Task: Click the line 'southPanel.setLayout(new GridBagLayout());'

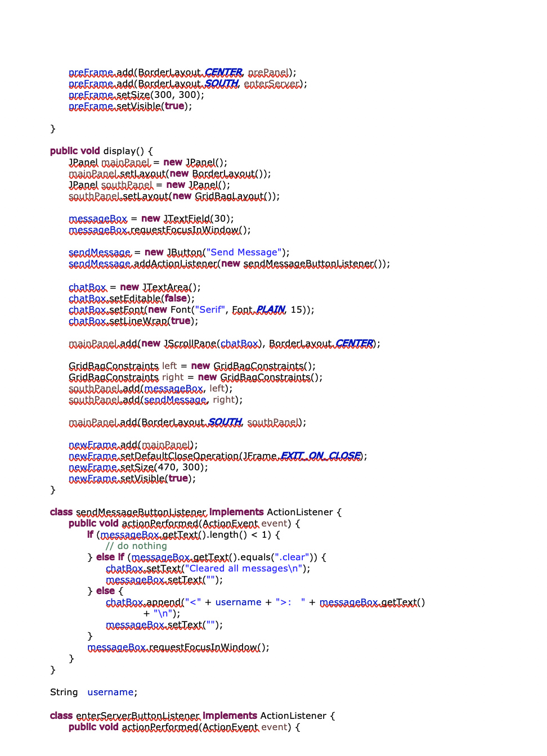Action: coord(174,196)
